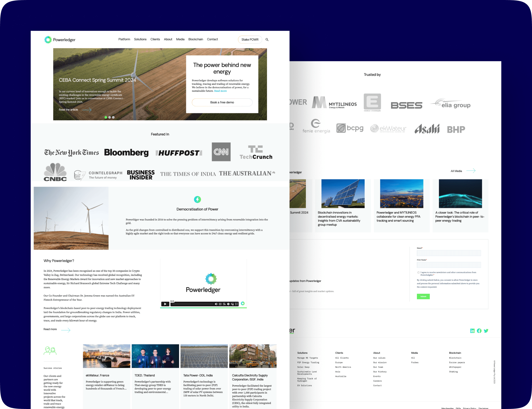Click the Email input field
Viewport: 532px width, 409px height.
pyautogui.click(x=449, y=253)
